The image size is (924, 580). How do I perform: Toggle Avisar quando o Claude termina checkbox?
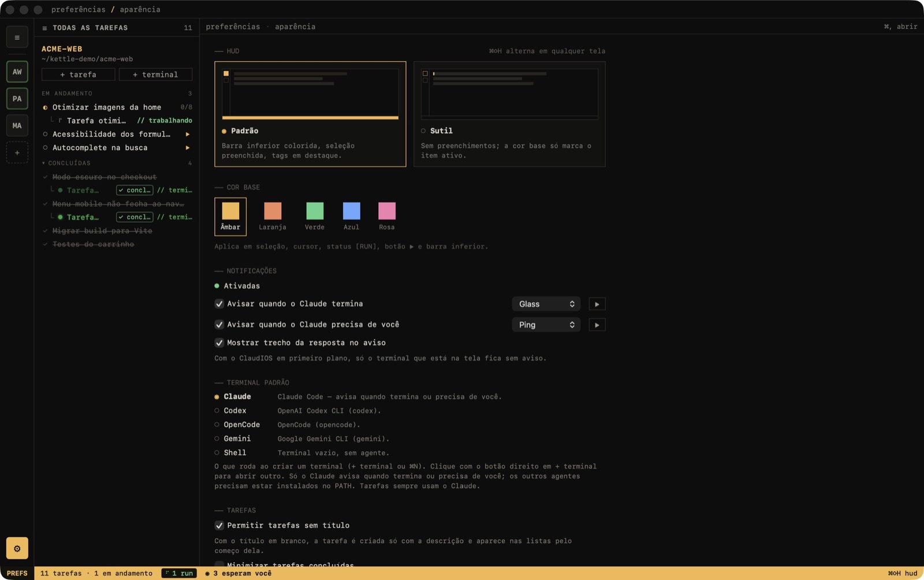pos(219,304)
